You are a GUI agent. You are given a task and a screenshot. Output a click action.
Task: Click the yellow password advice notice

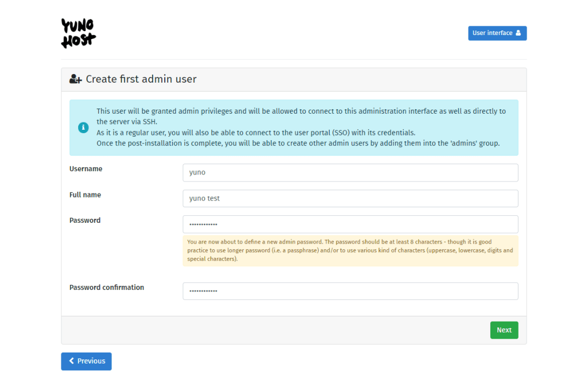pos(350,250)
